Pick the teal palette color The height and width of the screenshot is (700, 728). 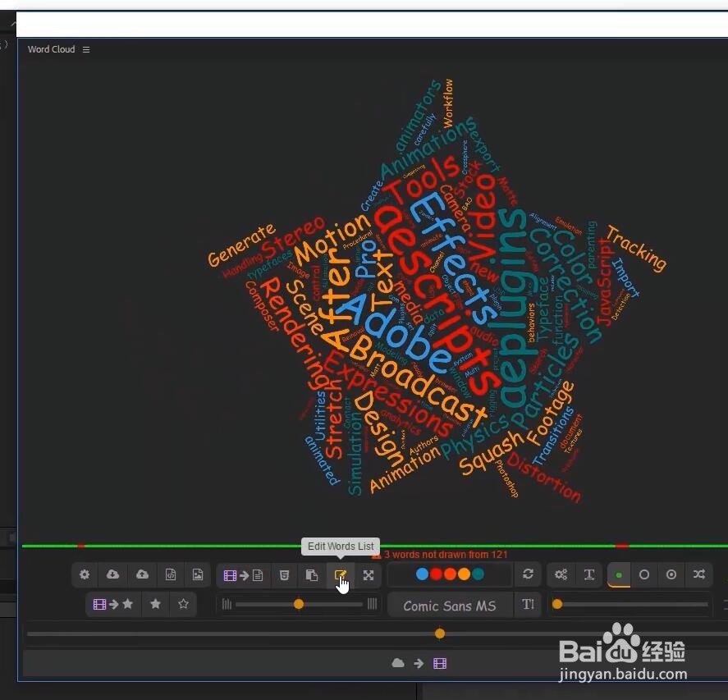click(x=478, y=574)
